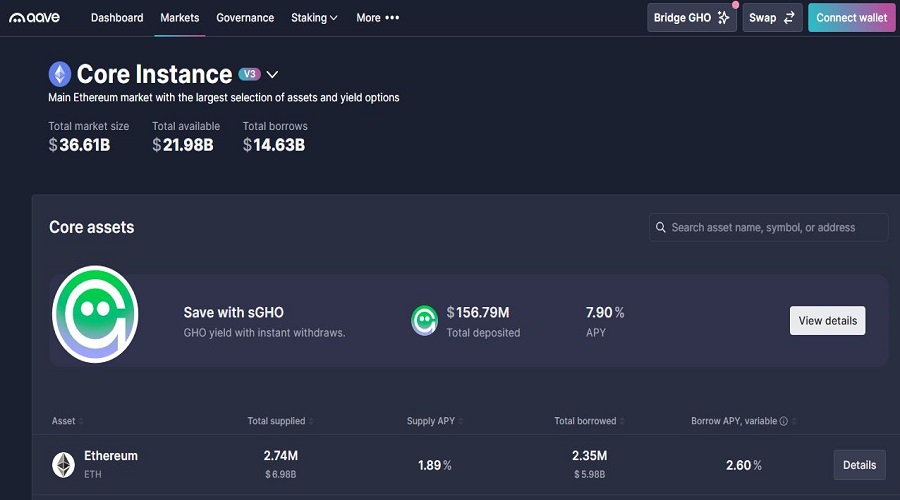Image resolution: width=900 pixels, height=500 pixels.
Task: Focus the asset search field
Action: (769, 227)
